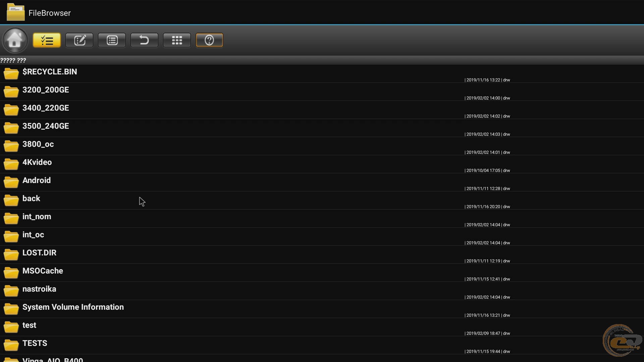
Task: Switch to grid thumbnail view icon
Action: (x=177, y=40)
